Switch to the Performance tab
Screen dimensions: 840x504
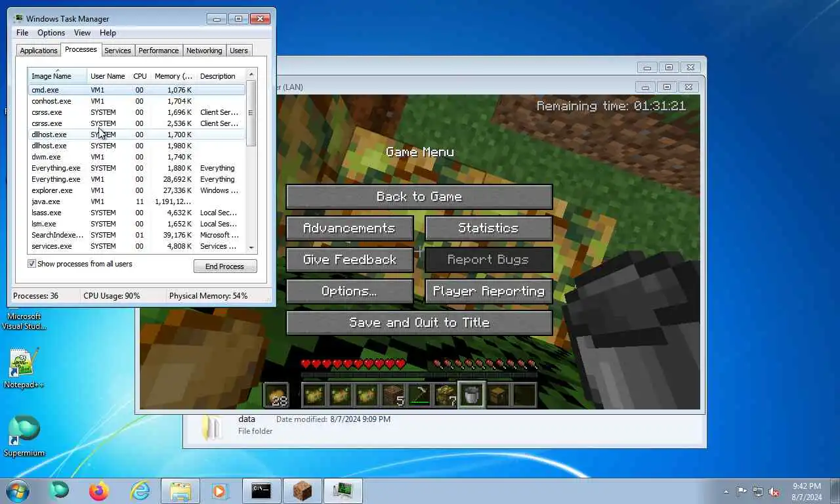coord(158,51)
